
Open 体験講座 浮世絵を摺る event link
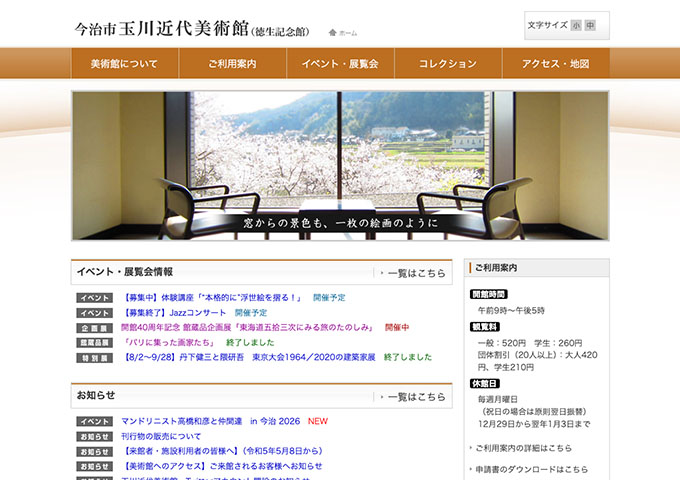pos(211,298)
